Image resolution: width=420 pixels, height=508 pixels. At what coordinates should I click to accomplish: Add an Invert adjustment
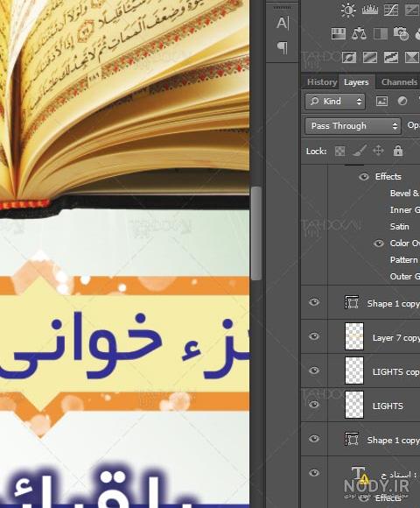[349, 58]
